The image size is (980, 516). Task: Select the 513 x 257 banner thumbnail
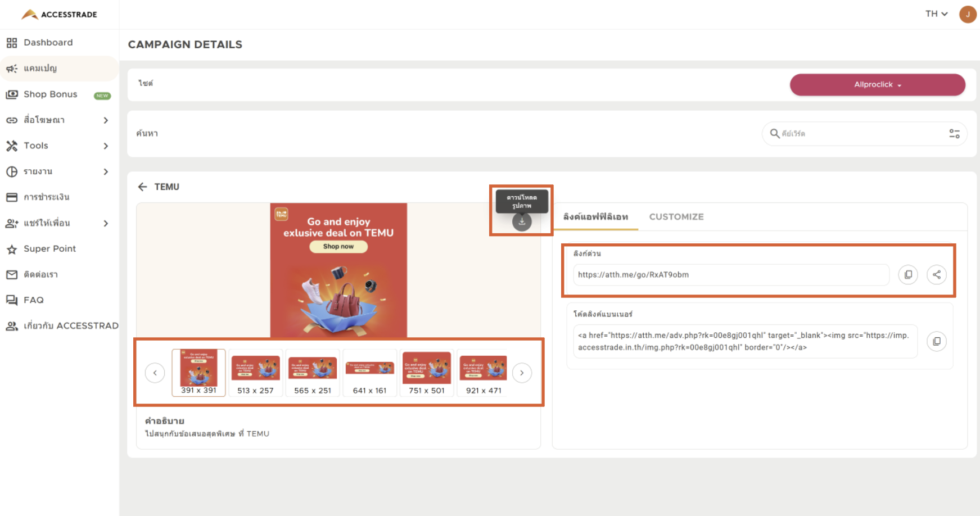coord(255,373)
